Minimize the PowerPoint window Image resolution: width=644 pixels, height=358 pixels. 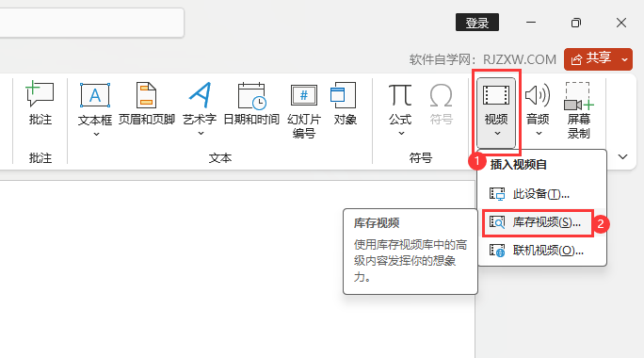coord(531,23)
